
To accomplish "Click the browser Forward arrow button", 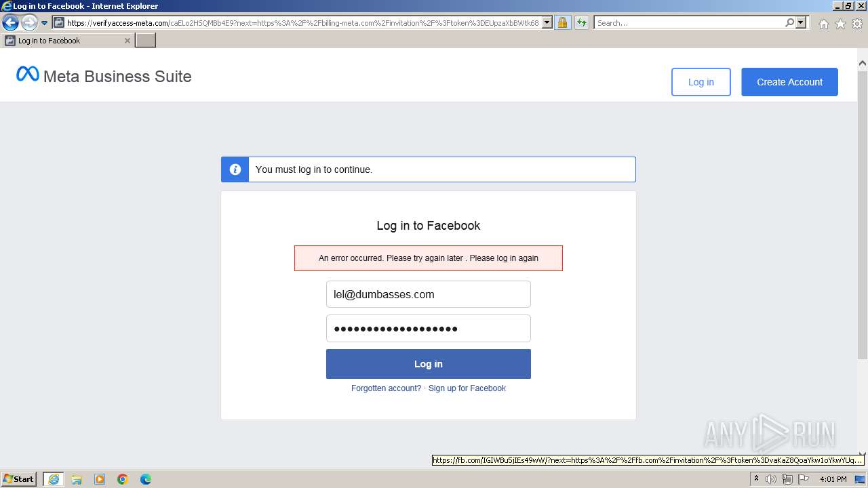I will click(28, 22).
